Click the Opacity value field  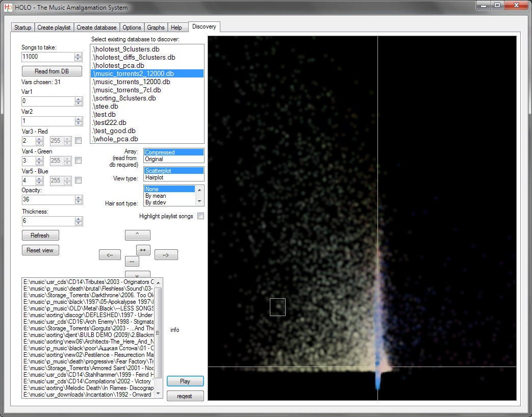[x=48, y=200]
